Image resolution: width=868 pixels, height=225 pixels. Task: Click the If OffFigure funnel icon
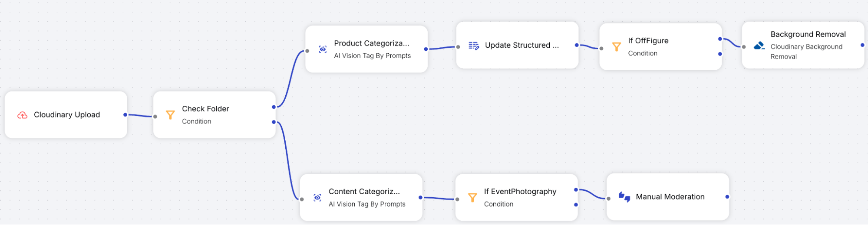coord(616,47)
